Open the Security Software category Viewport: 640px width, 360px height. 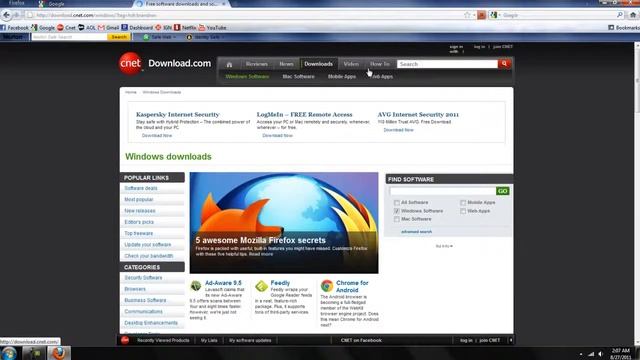[x=143, y=278]
